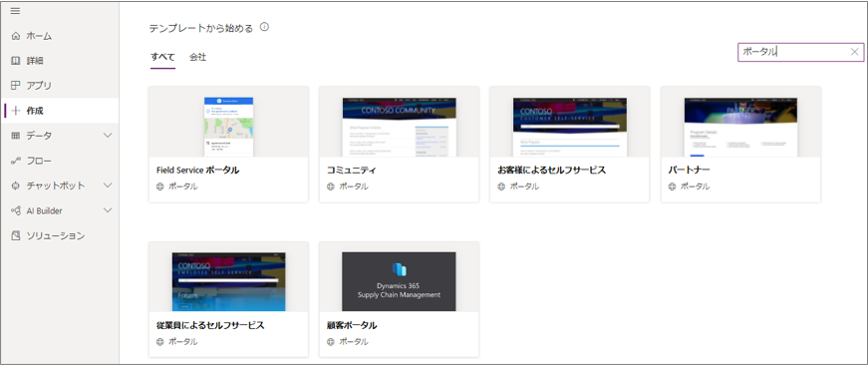Click ポータル label under 従業員によるセルフサービス
The width and height of the screenshot is (868, 365).
click(183, 342)
